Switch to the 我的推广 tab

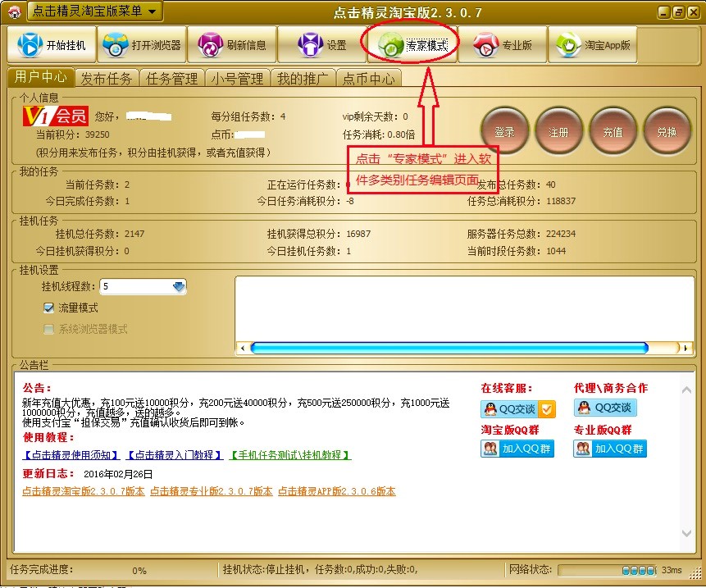pos(303,79)
